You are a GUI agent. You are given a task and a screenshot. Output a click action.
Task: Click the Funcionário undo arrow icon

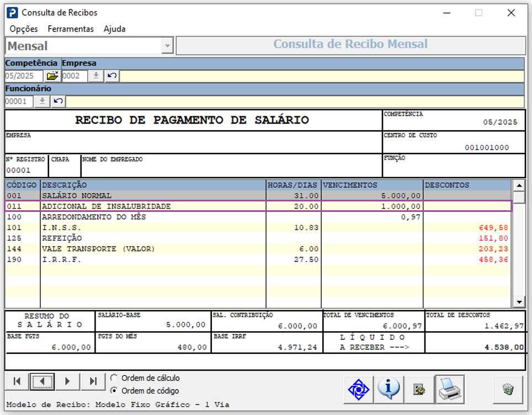point(58,101)
